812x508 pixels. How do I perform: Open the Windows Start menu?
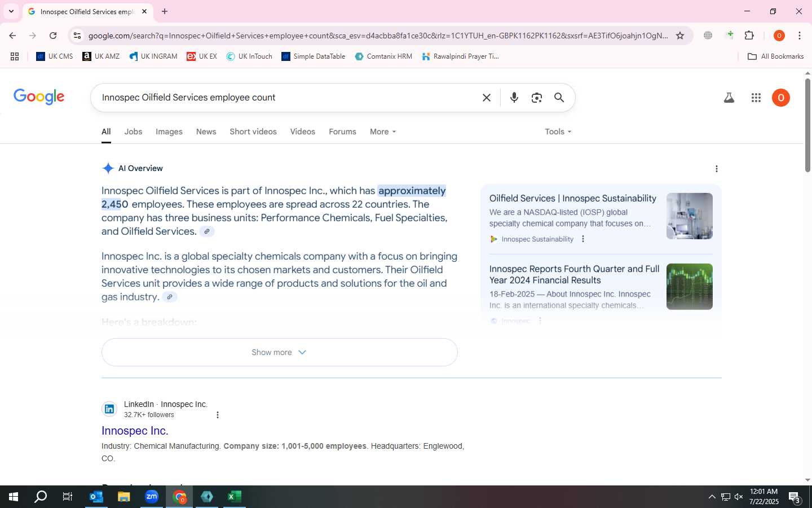(14, 497)
